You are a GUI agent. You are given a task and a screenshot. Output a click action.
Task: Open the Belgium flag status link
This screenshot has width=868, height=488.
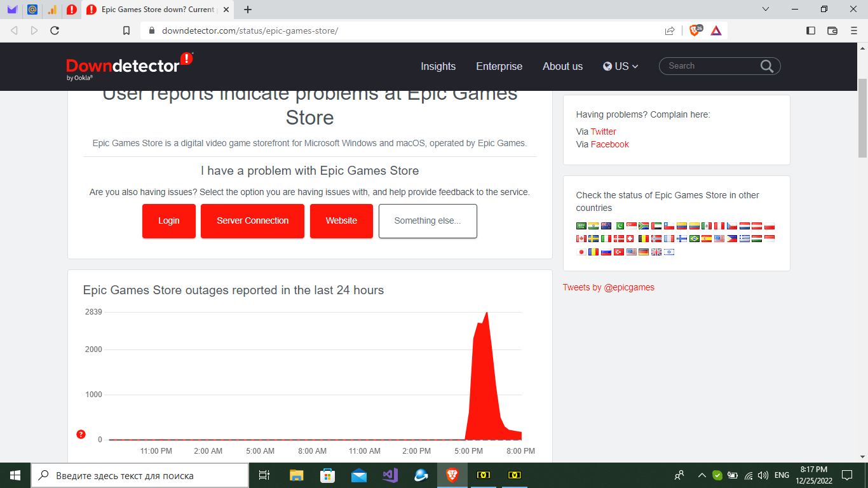pyautogui.click(x=644, y=238)
